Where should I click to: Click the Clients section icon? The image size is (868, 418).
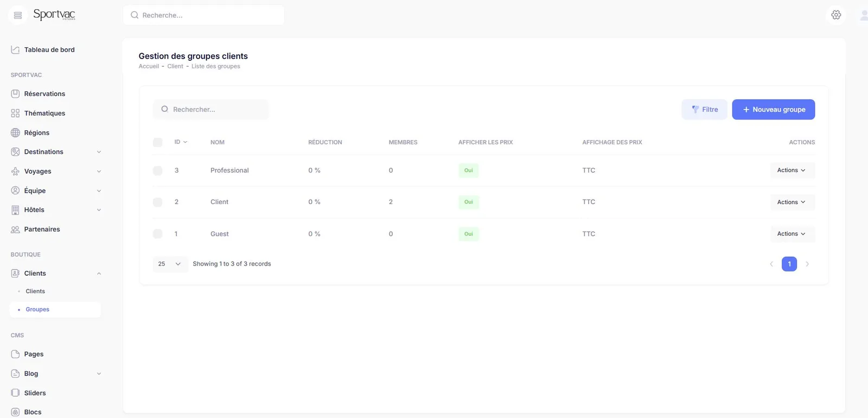(15, 274)
